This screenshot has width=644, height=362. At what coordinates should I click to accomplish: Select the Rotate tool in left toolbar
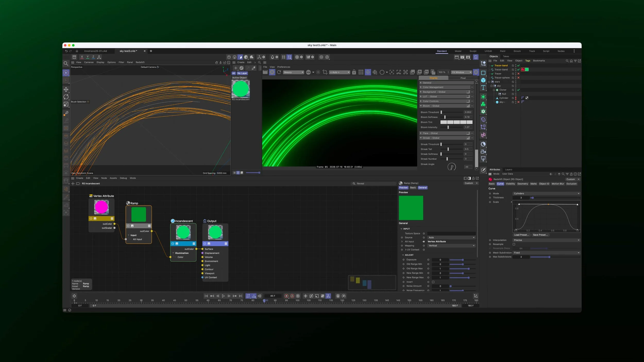[66, 97]
